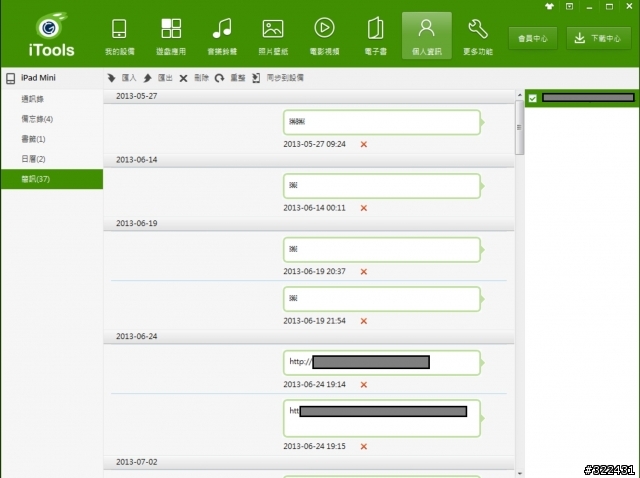The height and width of the screenshot is (478, 640).
Task: Minimize the iTools window
Action: coord(589,7)
